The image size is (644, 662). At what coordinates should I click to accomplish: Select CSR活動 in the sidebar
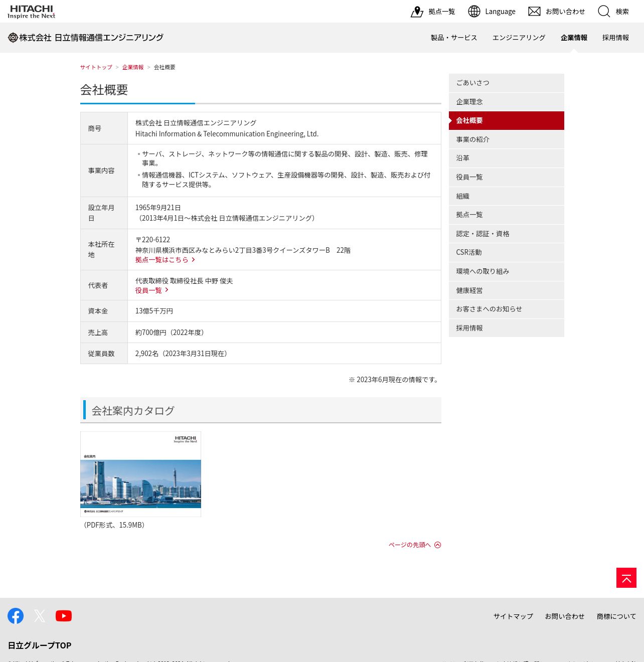pos(507,253)
